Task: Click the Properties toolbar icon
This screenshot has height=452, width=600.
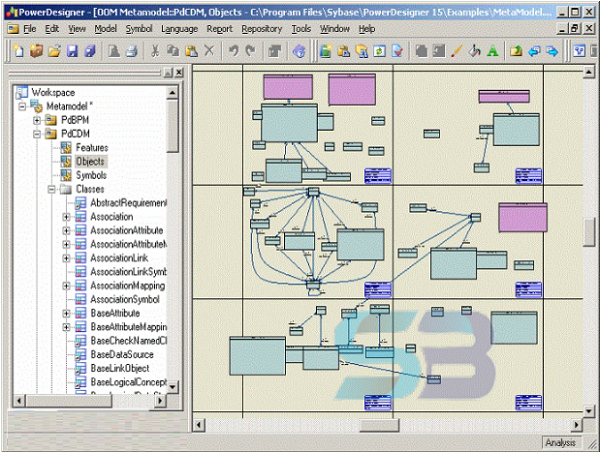Action: 274,51
